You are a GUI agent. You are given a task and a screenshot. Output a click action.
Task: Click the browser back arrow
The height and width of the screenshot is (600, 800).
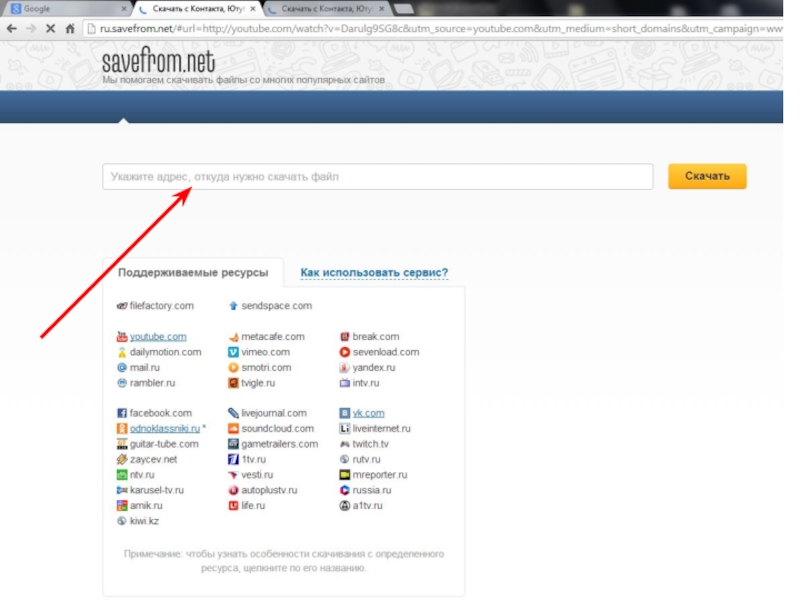[x=11, y=29]
